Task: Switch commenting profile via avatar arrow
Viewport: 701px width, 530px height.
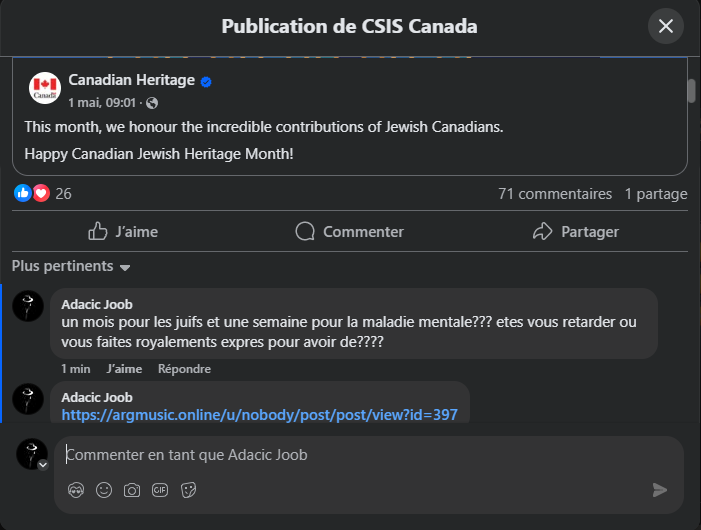Action: 43,465
